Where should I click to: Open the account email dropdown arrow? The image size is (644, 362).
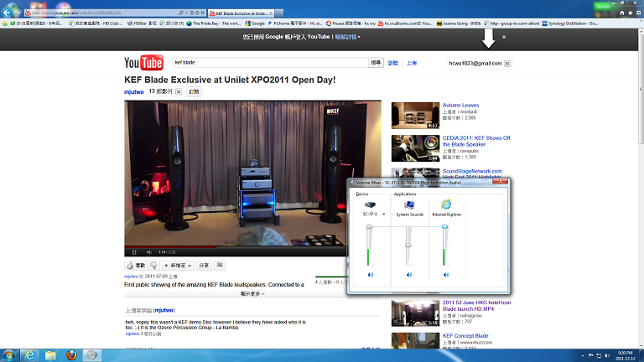pyautogui.click(x=507, y=64)
